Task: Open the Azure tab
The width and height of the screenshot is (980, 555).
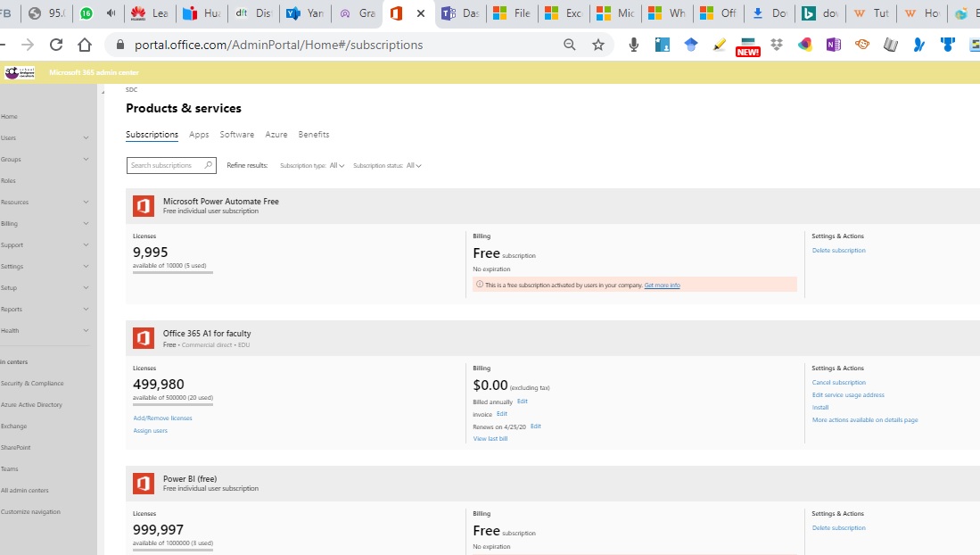Action: [x=276, y=135]
